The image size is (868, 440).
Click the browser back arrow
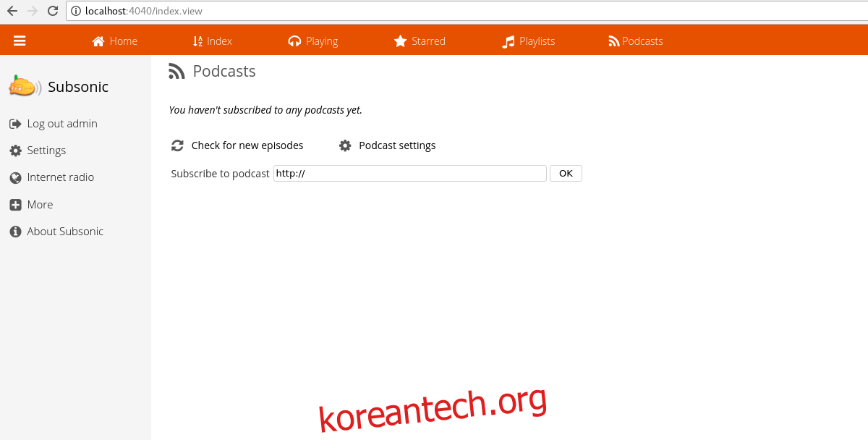tap(12, 11)
